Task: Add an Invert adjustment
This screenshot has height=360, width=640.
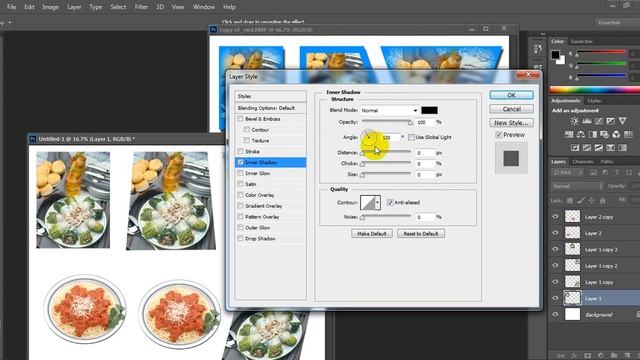Action: coord(575,147)
